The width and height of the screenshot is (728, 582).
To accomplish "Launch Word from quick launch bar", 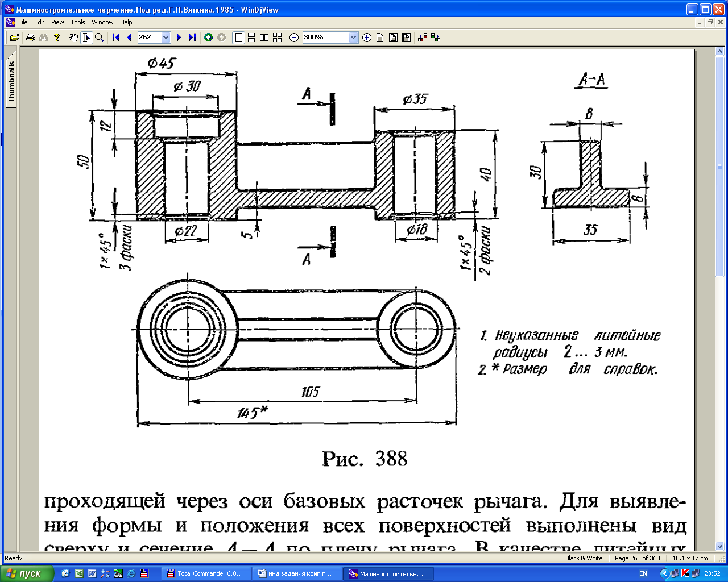I will (x=92, y=573).
